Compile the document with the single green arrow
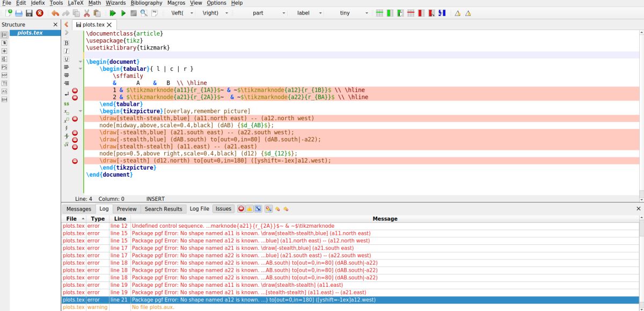644x311 pixels. [x=123, y=13]
